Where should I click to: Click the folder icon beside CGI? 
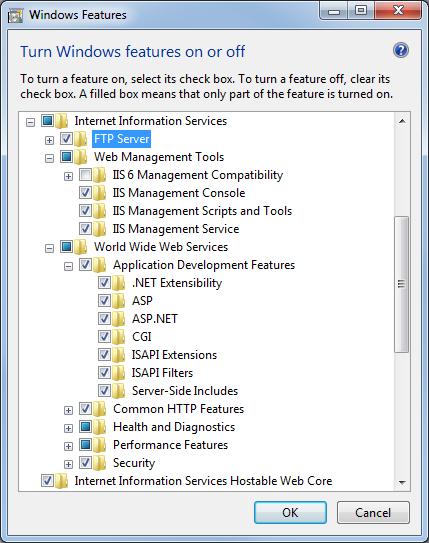(118, 337)
